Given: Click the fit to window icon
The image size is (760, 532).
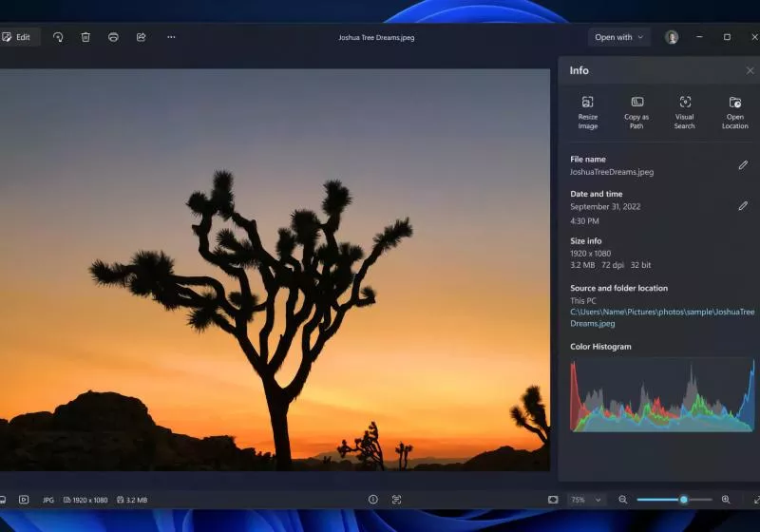Looking at the screenshot, I should coord(553,500).
